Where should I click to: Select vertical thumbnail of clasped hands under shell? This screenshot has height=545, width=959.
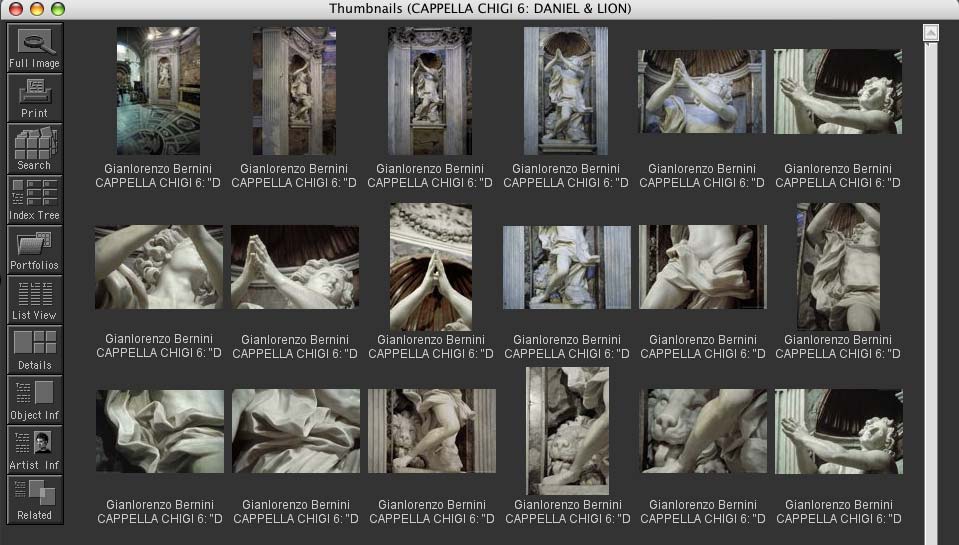coord(431,267)
